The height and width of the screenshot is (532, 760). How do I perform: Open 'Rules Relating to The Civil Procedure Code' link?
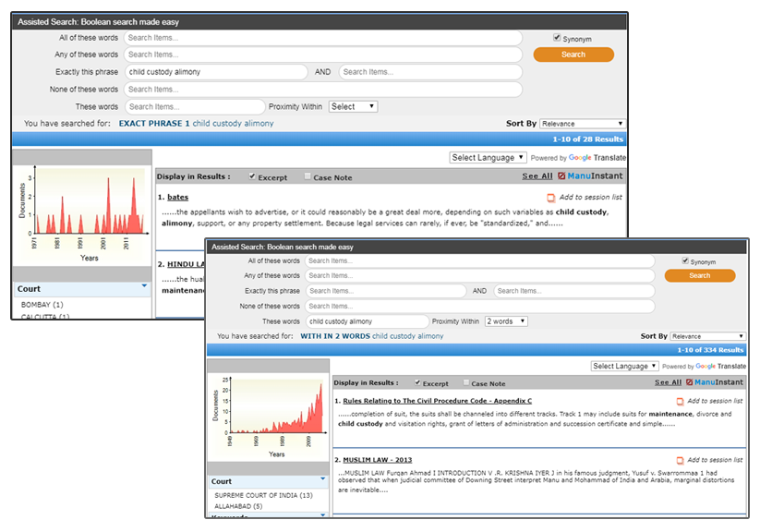click(437, 401)
